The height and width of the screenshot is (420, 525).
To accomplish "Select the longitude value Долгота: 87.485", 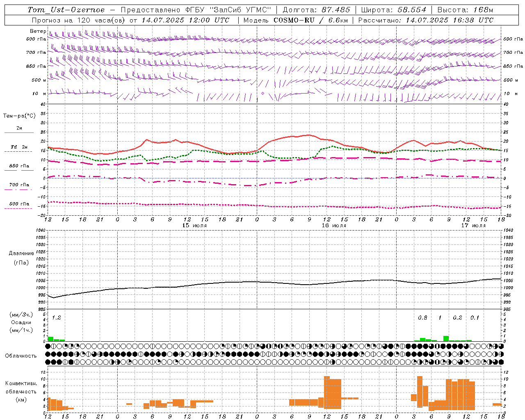I will (317, 10).
